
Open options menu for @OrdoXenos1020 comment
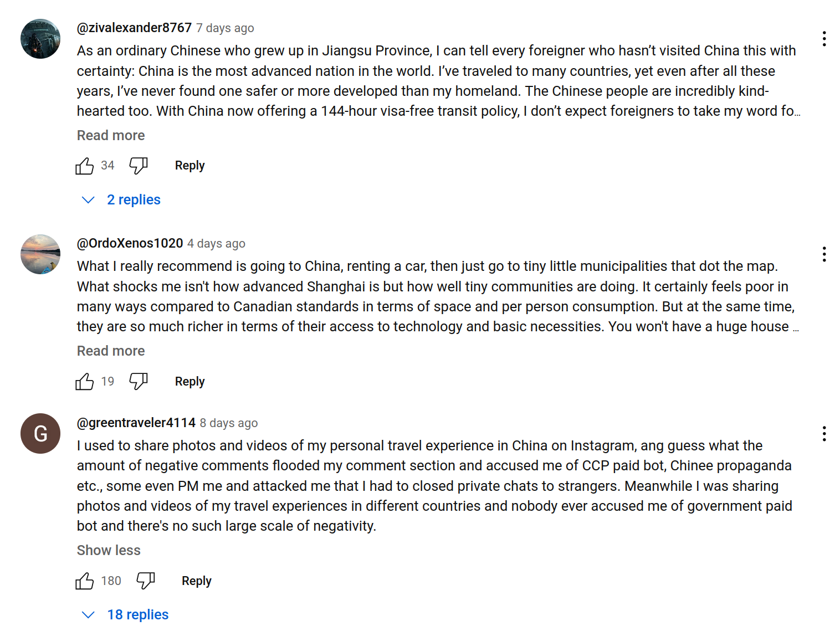point(824,254)
